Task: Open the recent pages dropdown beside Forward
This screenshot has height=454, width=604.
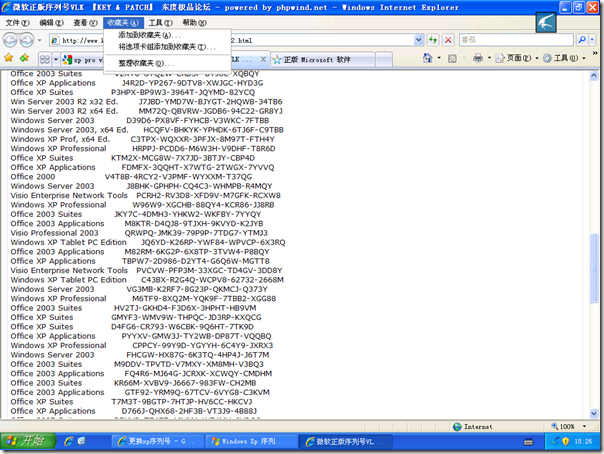Action: (x=39, y=40)
